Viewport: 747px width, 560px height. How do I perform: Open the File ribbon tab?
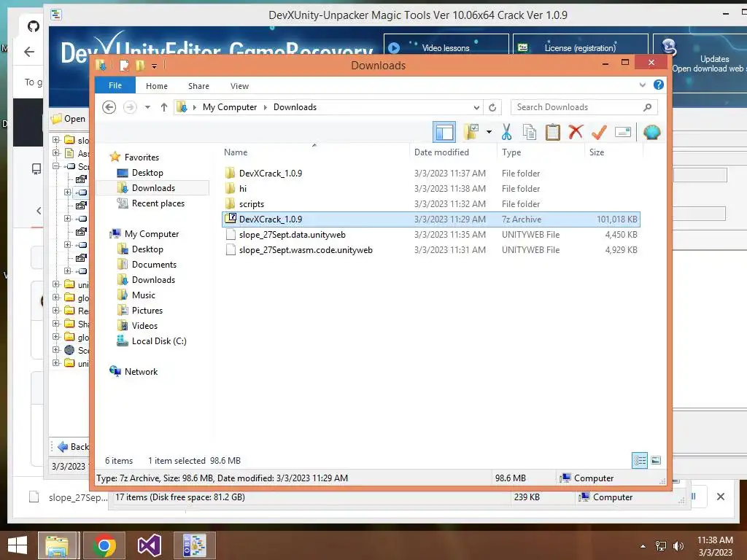(x=115, y=85)
